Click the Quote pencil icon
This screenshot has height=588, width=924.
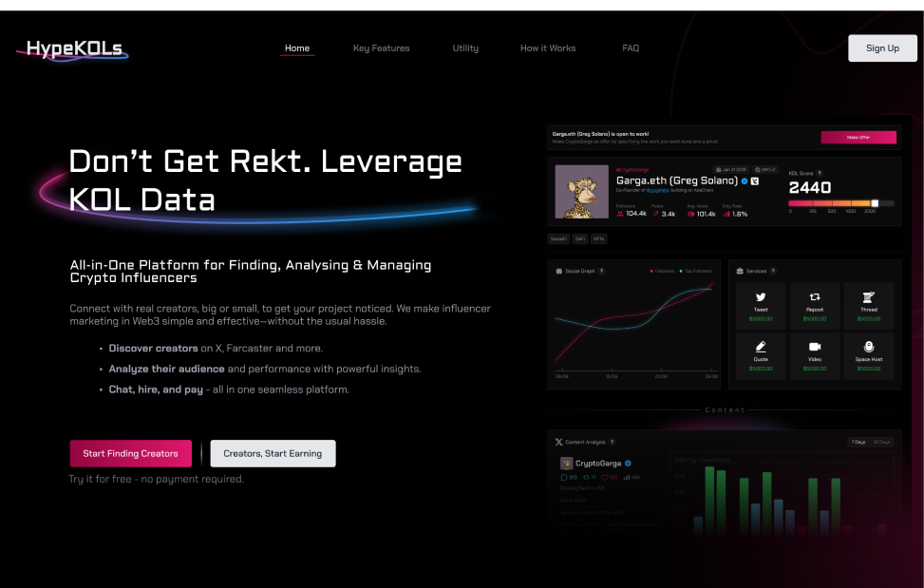[x=762, y=347]
